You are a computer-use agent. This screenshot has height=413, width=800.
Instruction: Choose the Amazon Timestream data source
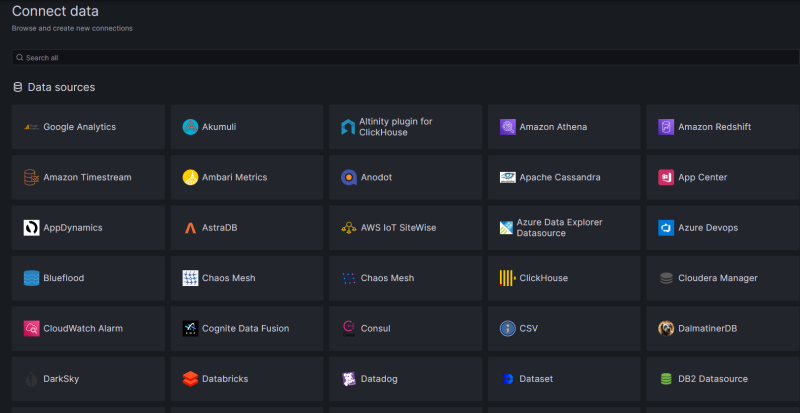tap(88, 177)
